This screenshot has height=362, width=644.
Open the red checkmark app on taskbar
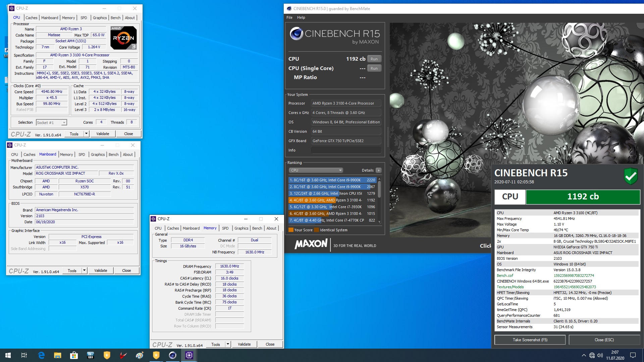(123, 355)
